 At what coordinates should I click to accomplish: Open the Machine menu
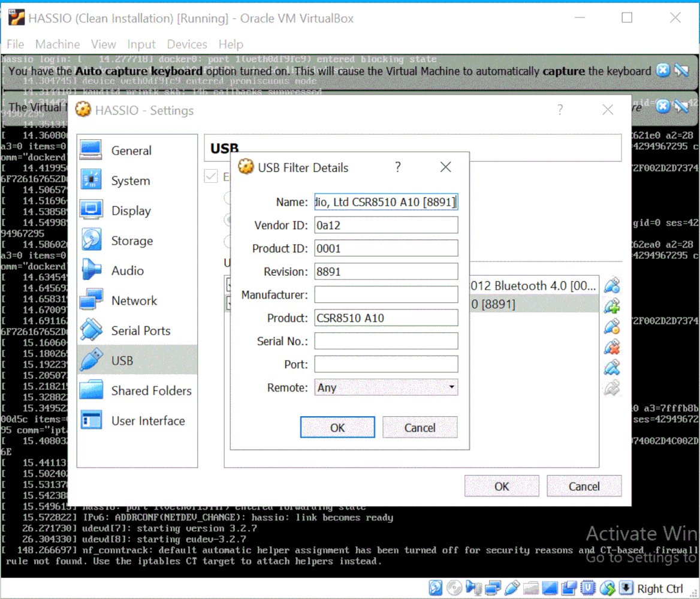click(x=58, y=44)
